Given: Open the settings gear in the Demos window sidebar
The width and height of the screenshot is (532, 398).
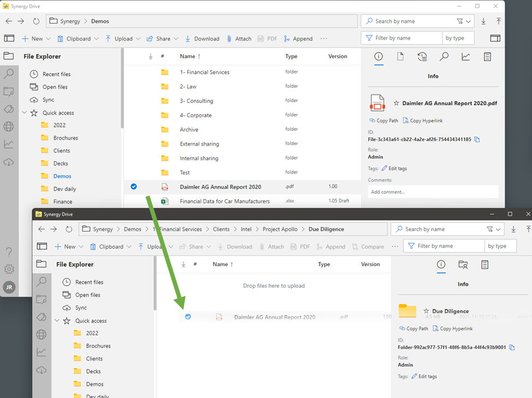Looking at the screenshot, I should click(9, 269).
